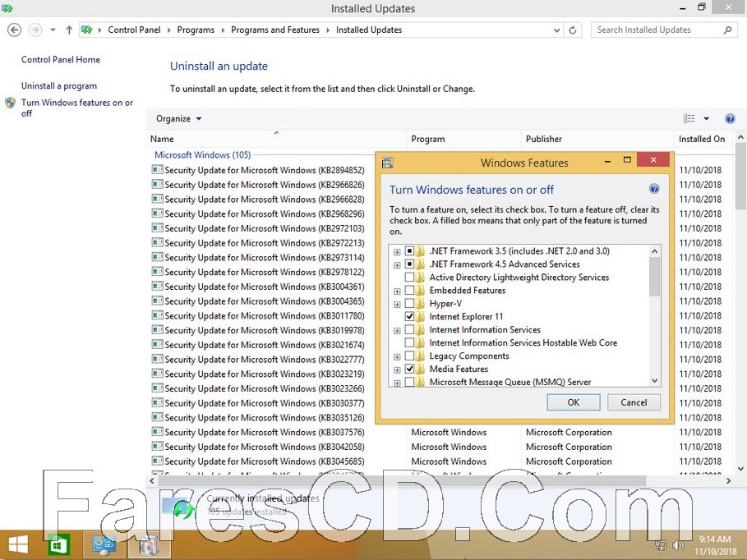Enable Active Directory Lightweight Directory Services
The width and height of the screenshot is (747, 560).
click(x=409, y=278)
